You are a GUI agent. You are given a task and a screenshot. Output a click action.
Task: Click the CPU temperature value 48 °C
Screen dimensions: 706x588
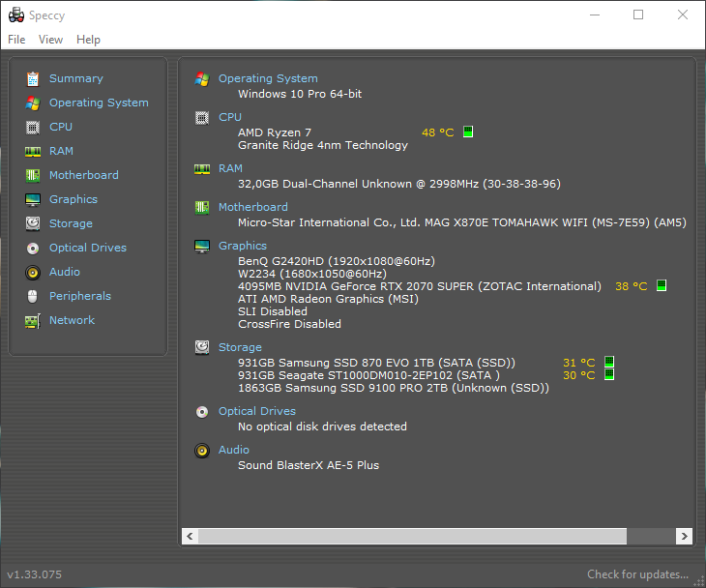437,132
